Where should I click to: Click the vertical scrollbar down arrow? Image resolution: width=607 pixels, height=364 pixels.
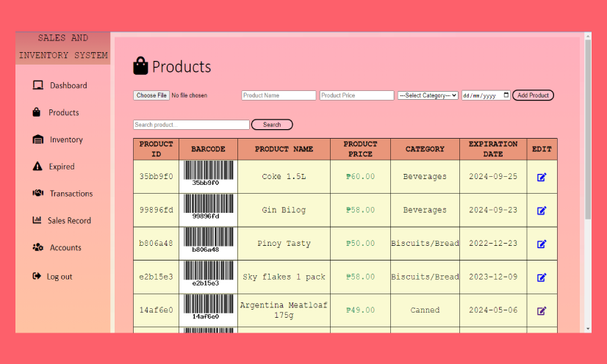(587, 329)
